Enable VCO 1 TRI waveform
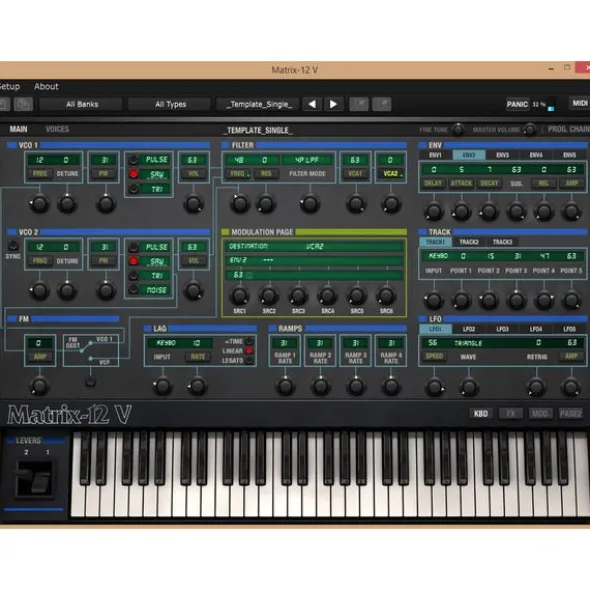This screenshot has height=591, width=590. click(133, 189)
